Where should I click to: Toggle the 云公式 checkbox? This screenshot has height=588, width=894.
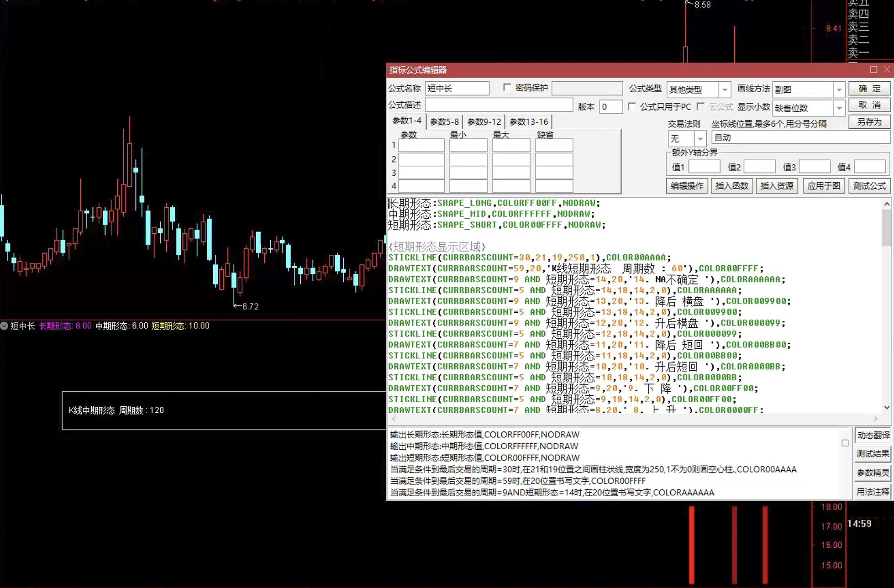pos(701,107)
